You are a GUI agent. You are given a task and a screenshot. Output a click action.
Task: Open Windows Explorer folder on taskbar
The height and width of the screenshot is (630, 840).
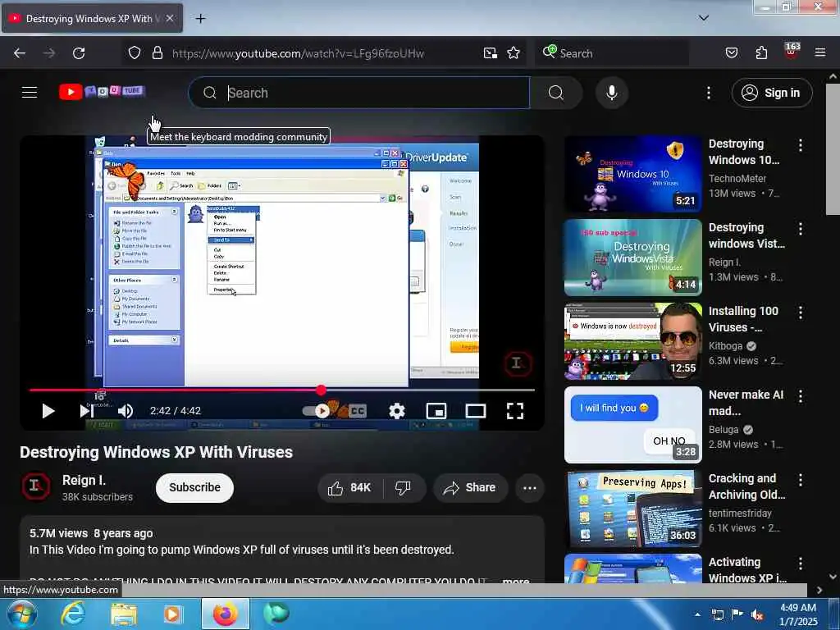click(x=124, y=614)
